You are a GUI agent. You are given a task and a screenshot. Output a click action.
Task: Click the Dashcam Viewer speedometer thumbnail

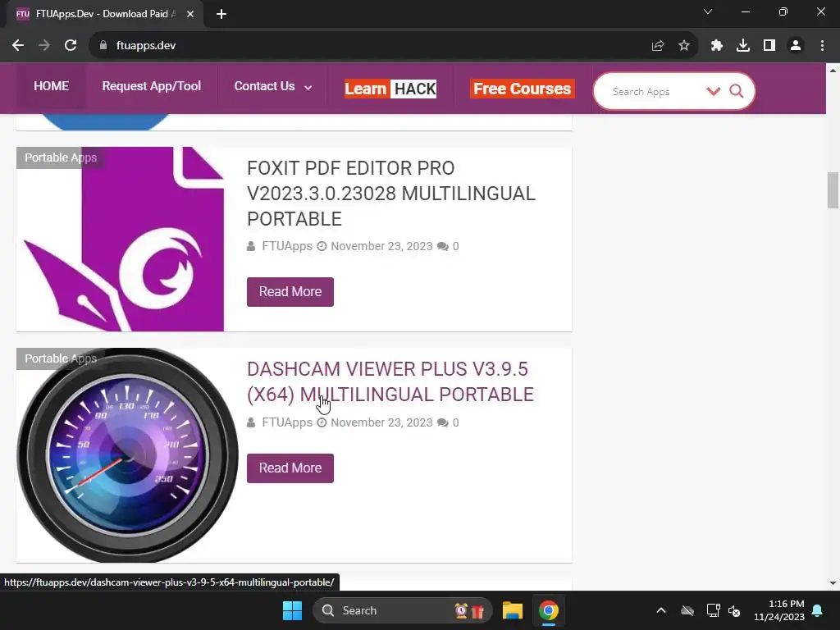(x=127, y=455)
